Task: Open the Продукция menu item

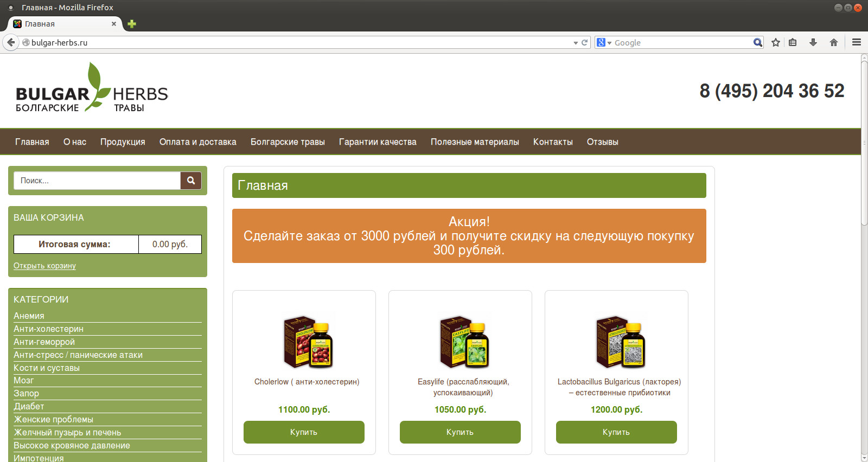Action: (x=123, y=142)
